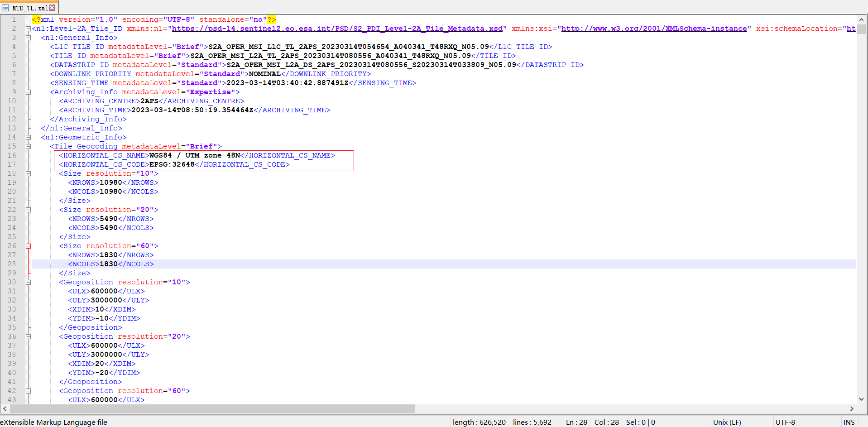Click the SENSING_TIME value 2023-03-14T03:40:42.887491Z

[288, 83]
